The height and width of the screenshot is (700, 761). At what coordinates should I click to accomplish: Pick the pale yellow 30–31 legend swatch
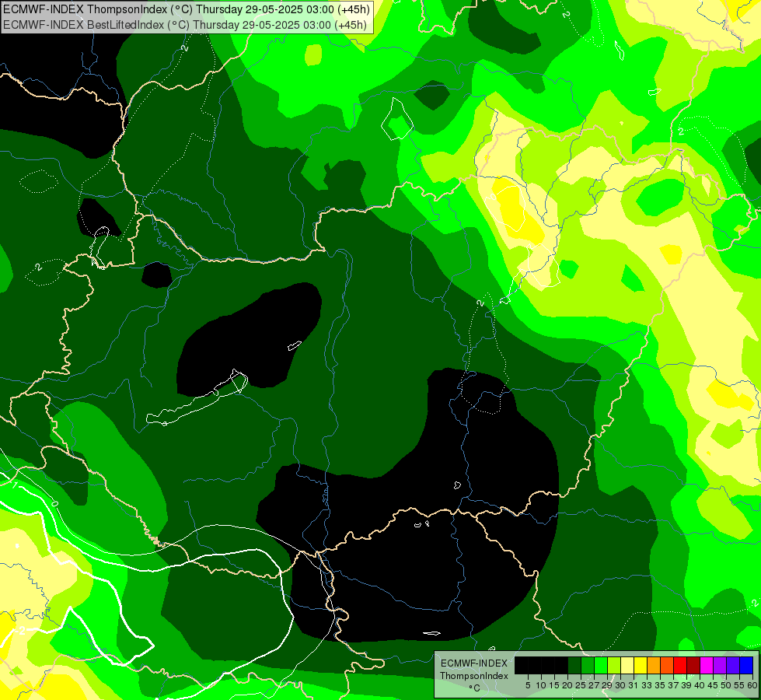627,665
